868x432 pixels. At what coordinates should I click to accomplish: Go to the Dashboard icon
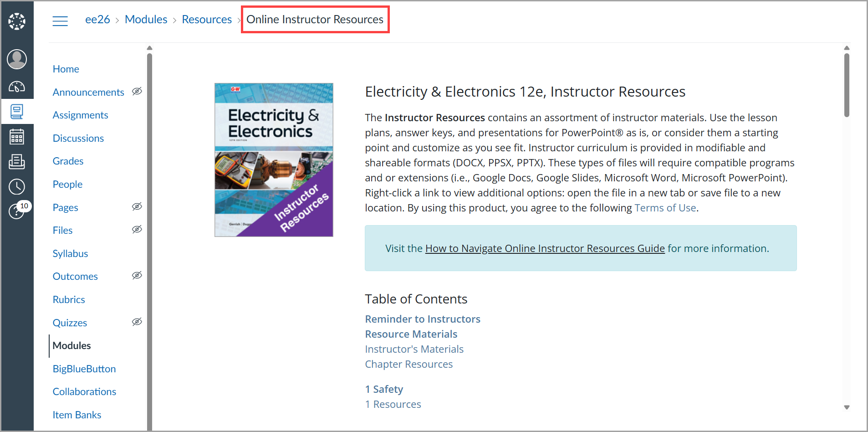point(17,86)
